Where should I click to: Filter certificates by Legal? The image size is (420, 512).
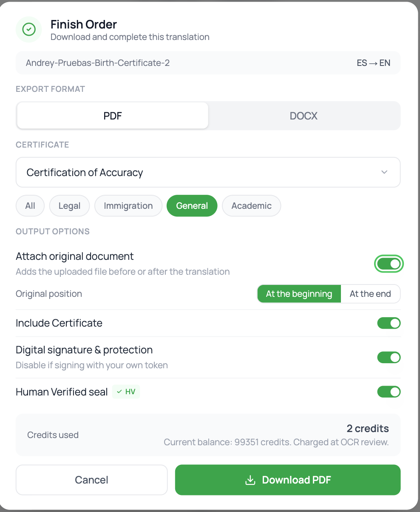click(69, 206)
